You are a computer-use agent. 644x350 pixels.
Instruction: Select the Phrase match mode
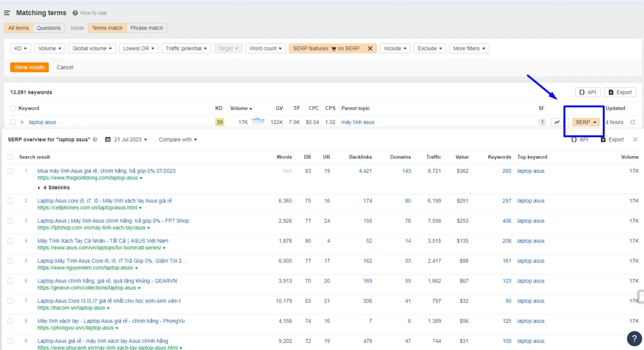(x=146, y=28)
